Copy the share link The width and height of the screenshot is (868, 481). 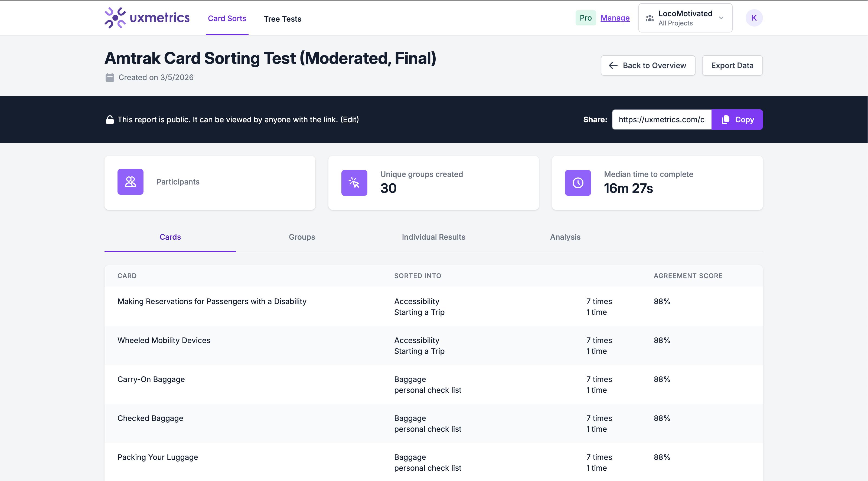[737, 120]
